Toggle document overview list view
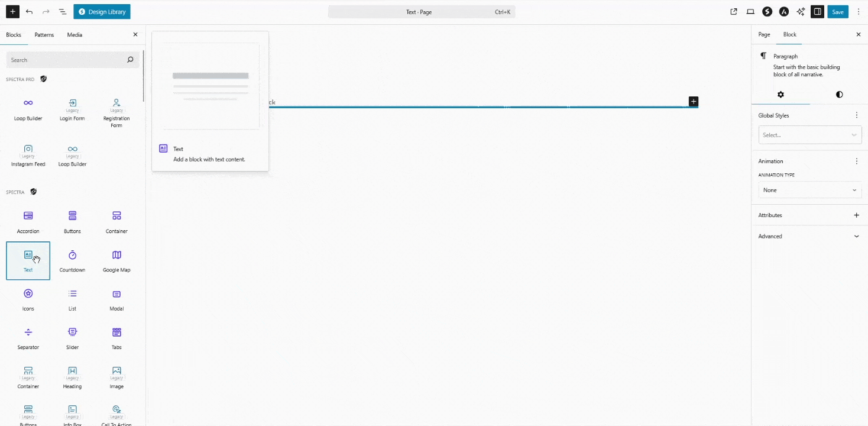 pyautogui.click(x=63, y=12)
